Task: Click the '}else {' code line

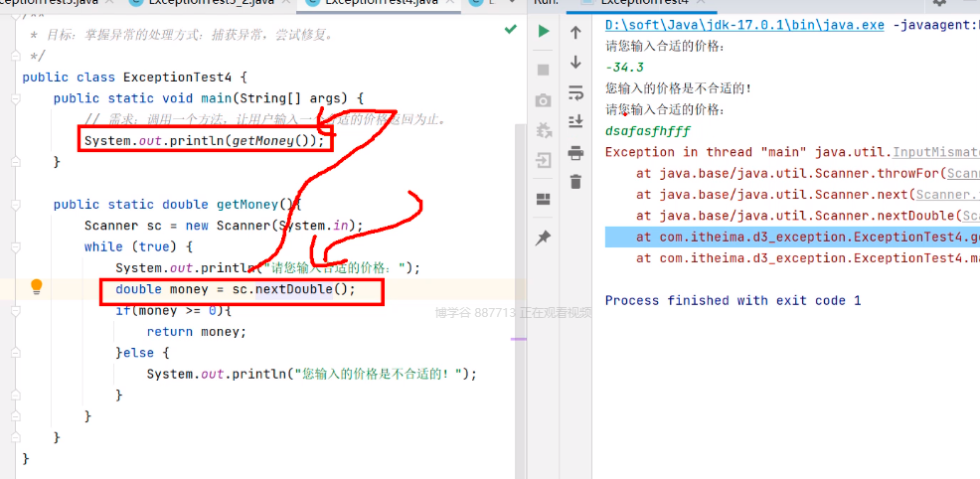Action: (x=142, y=354)
